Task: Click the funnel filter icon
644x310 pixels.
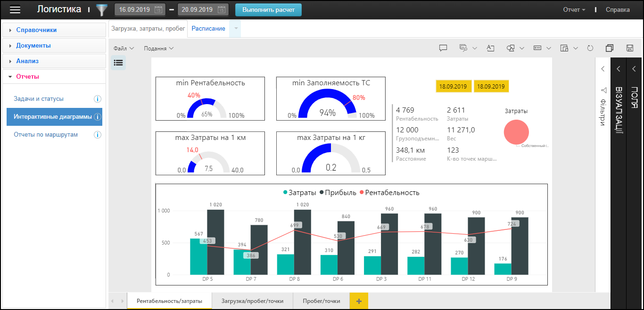Action: [101, 9]
